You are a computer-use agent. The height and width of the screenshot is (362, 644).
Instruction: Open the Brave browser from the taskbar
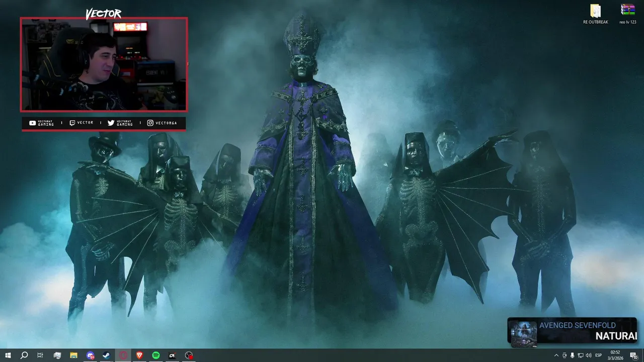139,355
